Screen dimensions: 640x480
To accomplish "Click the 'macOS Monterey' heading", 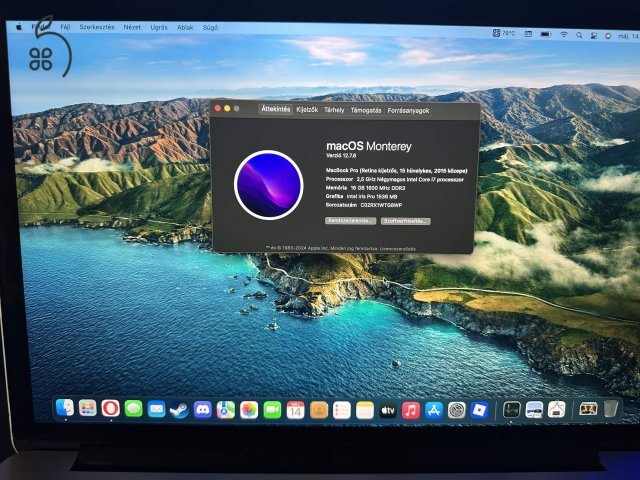I will 369,146.
